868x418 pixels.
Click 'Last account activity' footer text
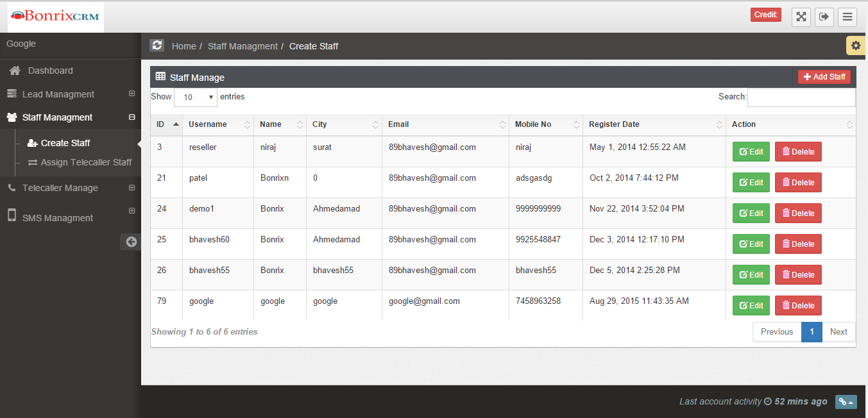point(720,401)
